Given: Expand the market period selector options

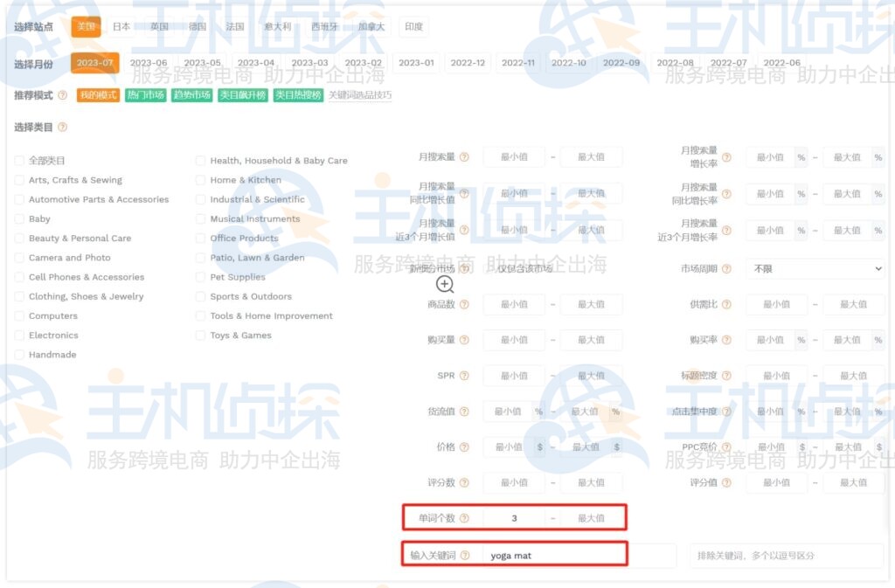Looking at the screenshot, I should 814,267.
